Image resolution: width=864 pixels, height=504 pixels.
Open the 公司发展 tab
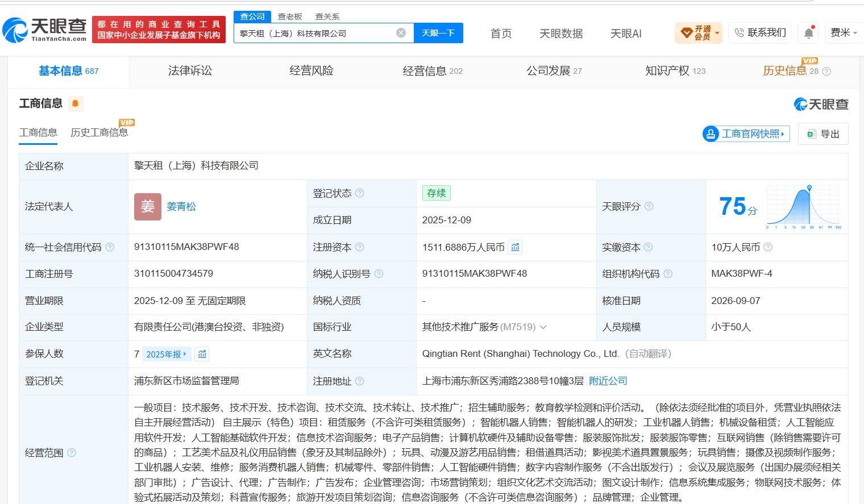(x=554, y=71)
